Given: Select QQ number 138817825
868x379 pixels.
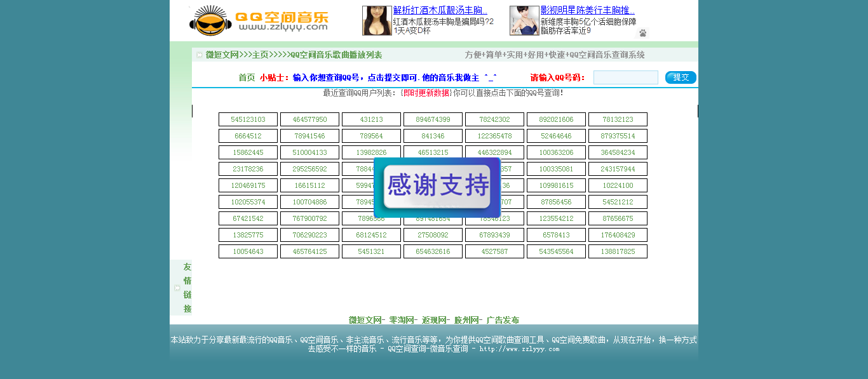Looking at the screenshot, I should coord(618,251).
